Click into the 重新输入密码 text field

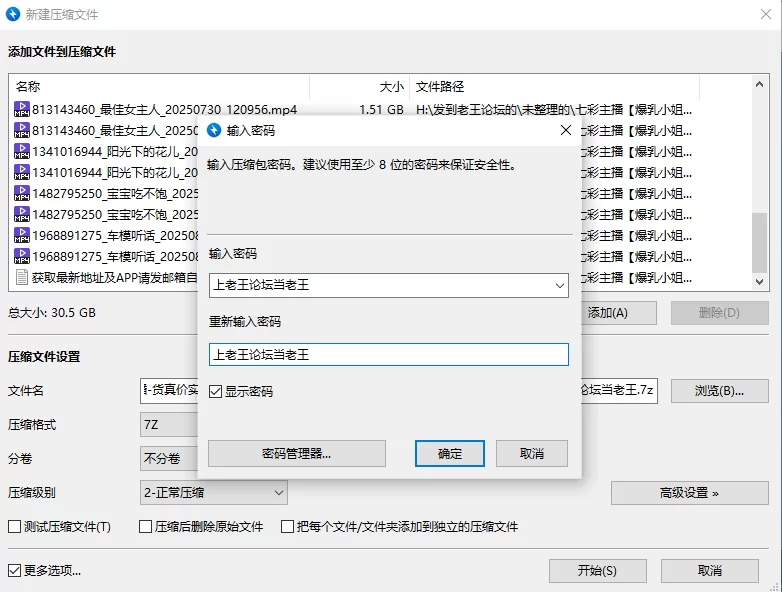pyautogui.click(x=389, y=355)
